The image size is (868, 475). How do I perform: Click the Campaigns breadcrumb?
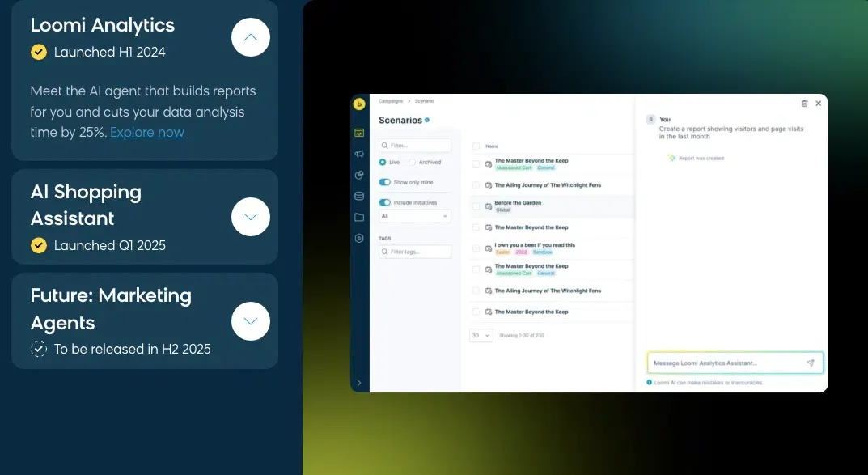391,101
